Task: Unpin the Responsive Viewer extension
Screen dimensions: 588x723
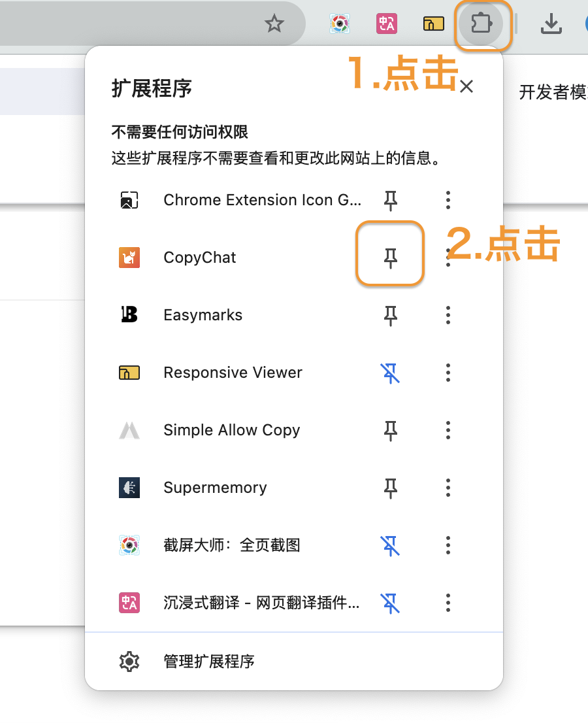Action: click(x=390, y=373)
